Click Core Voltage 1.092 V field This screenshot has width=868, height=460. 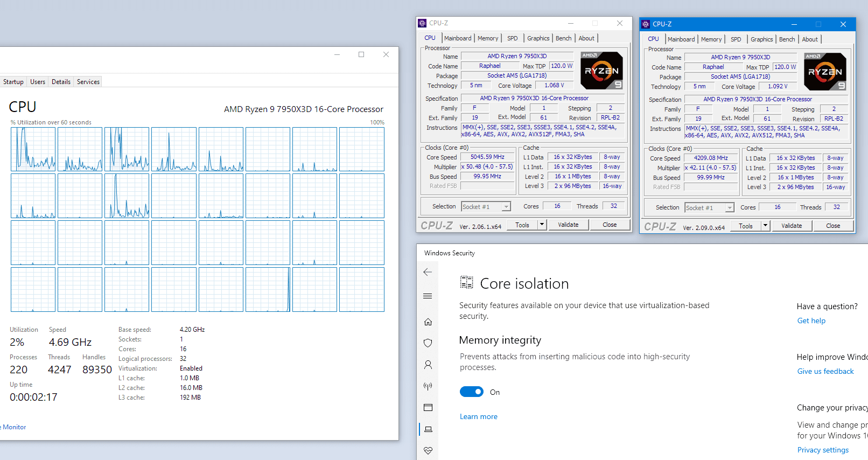pyautogui.click(x=778, y=86)
